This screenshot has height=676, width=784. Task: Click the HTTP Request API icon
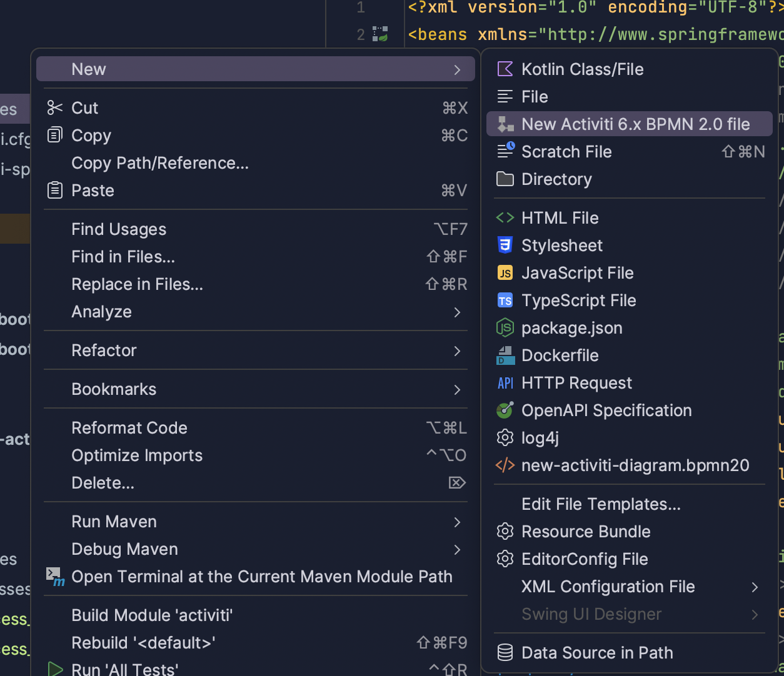point(505,383)
